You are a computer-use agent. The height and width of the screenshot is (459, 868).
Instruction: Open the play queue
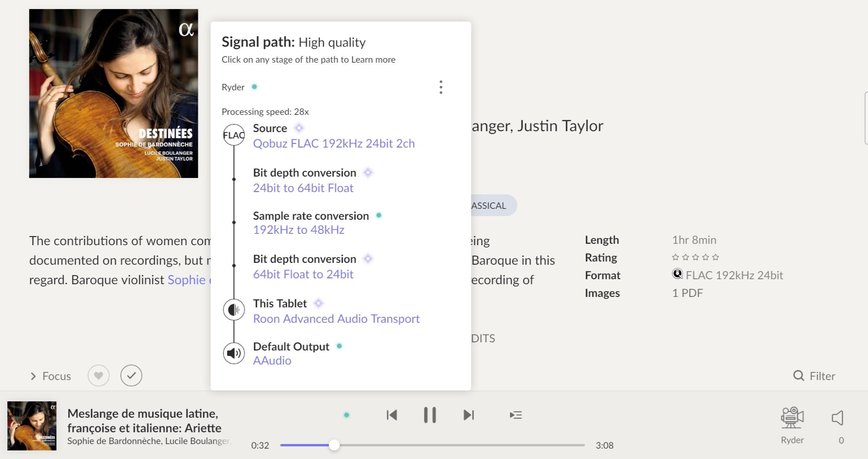pyautogui.click(x=516, y=415)
